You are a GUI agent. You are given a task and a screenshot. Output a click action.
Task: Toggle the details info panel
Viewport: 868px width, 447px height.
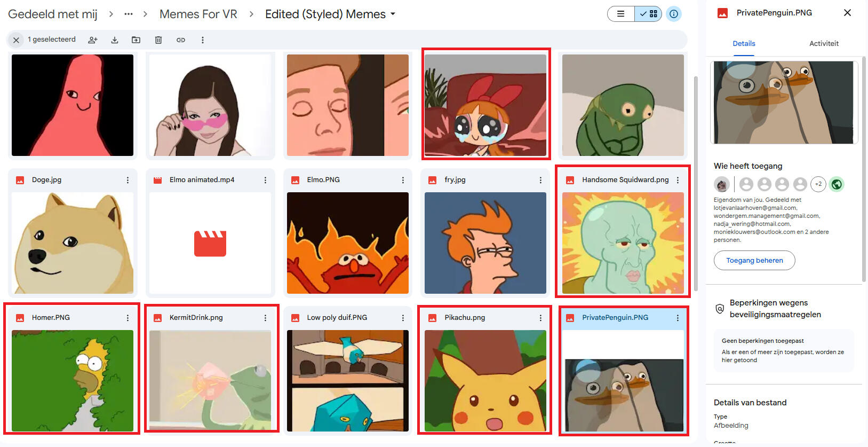674,14
